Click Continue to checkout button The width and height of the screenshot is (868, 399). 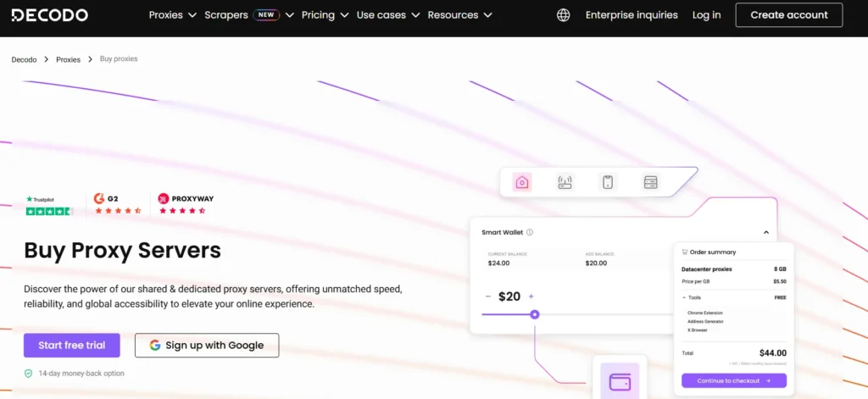point(733,380)
